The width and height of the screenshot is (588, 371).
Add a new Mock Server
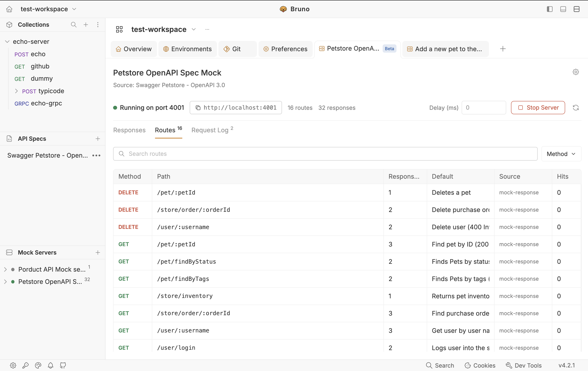[98, 253]
